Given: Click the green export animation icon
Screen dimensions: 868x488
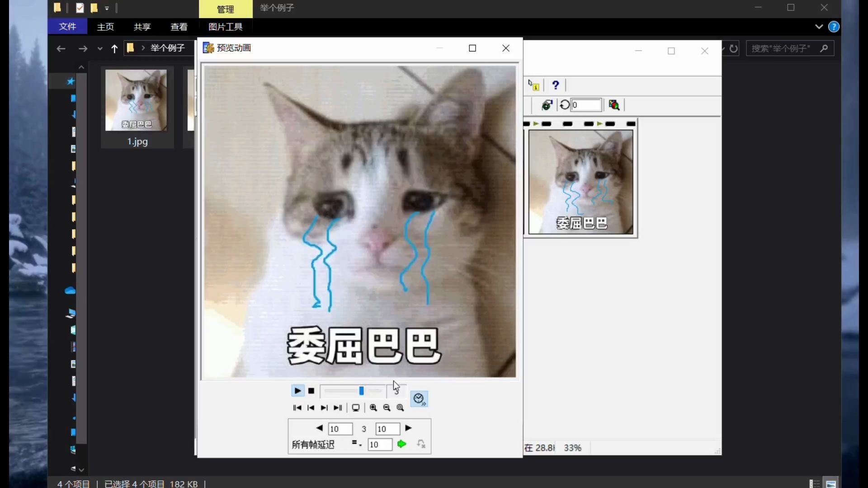Looking at the screenshot, I should 547,105.
